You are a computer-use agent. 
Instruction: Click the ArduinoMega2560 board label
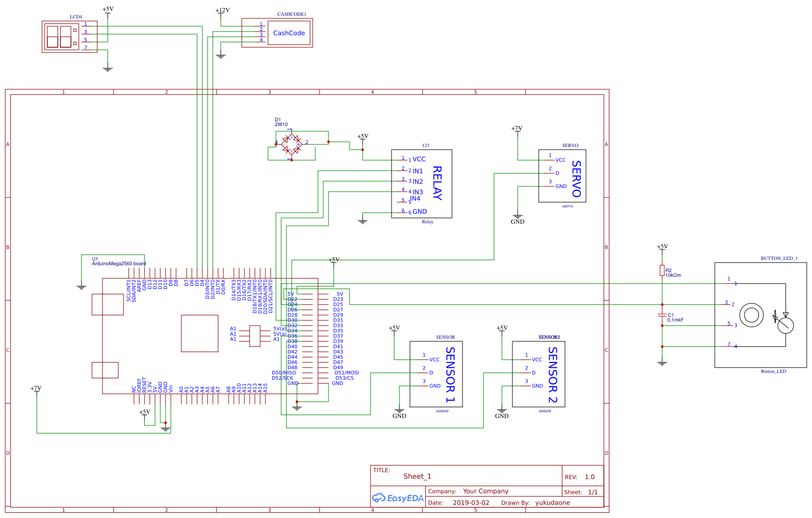[119, 264]
